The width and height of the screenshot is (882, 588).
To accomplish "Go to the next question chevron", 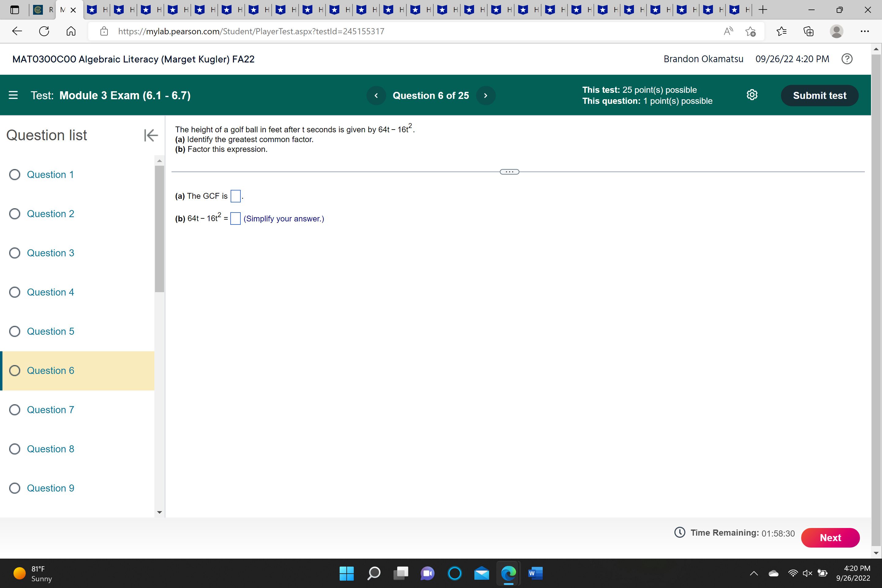I will 486,96.
